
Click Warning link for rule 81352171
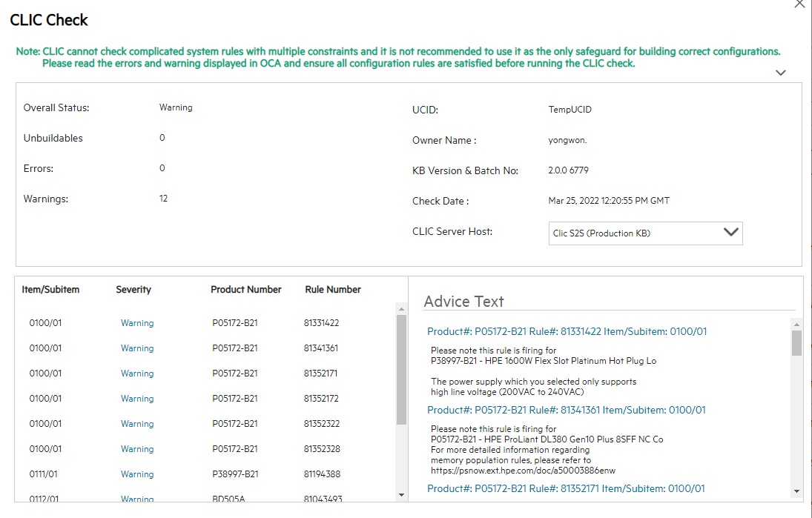click(137, 373)
